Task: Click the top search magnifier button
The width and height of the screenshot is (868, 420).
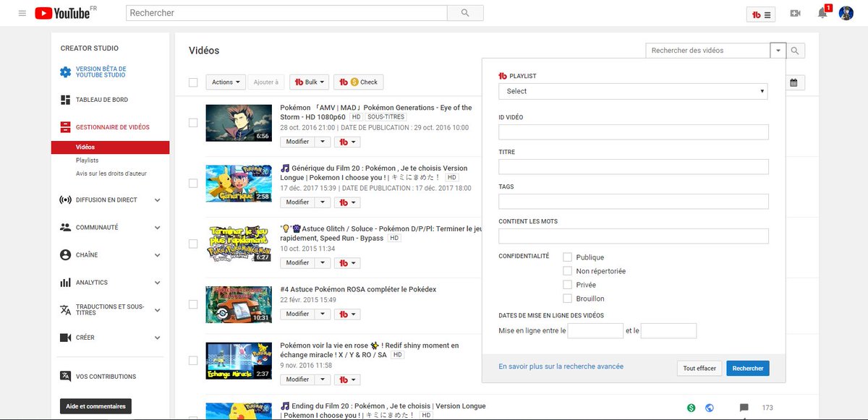Action: [x=465, y=13]
